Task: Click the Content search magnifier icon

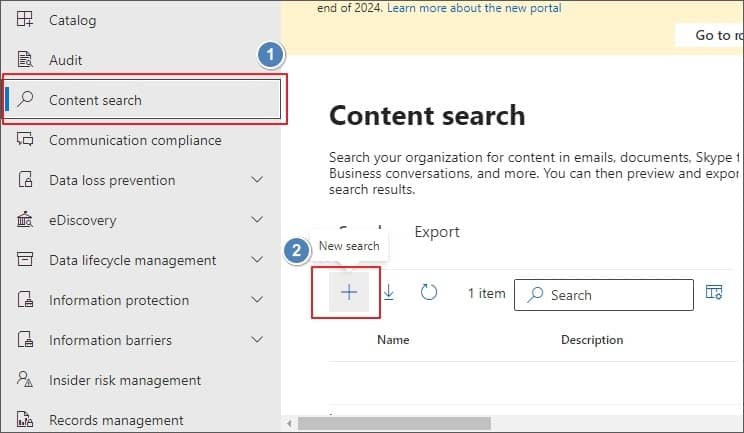Action: 25,99
